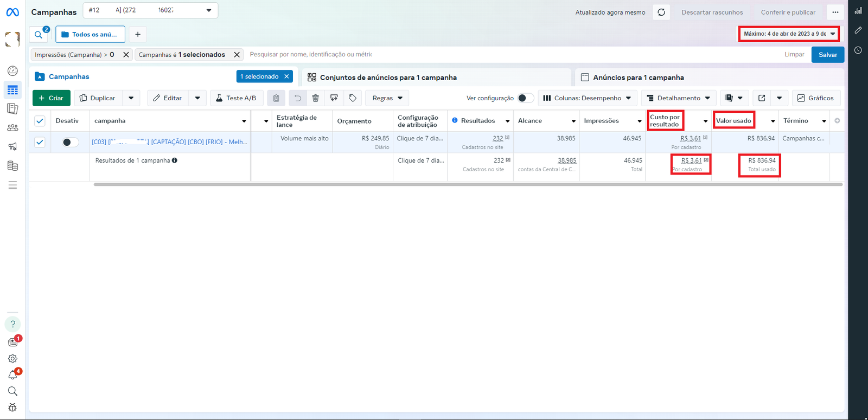
Task: Click the refresh data icon
Action: pos(661,12)
